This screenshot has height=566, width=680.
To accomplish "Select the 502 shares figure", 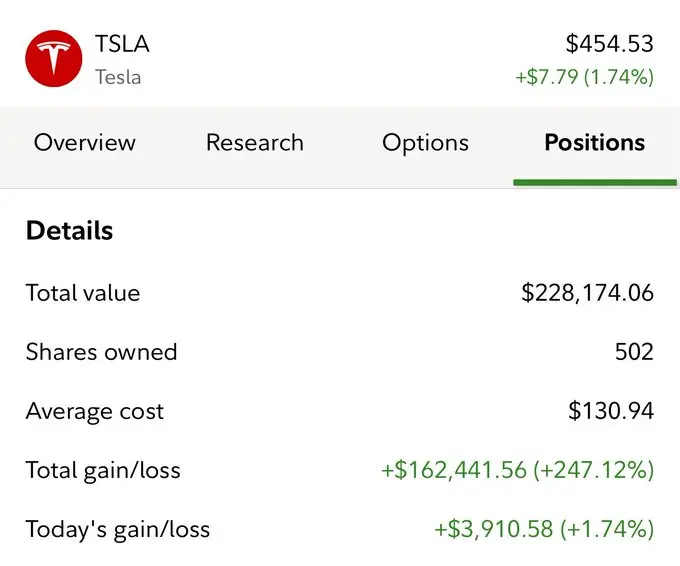I will [634, 352].
